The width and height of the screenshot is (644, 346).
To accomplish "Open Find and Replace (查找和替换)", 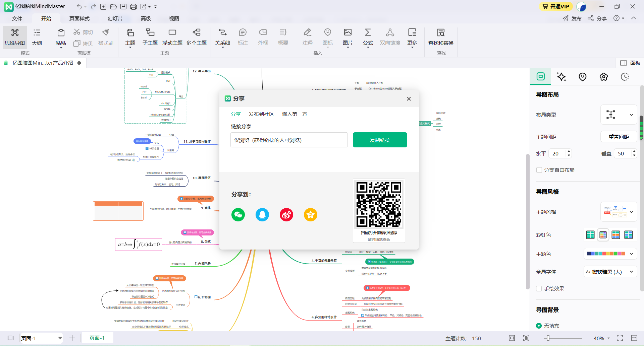I will coord(441,37).
